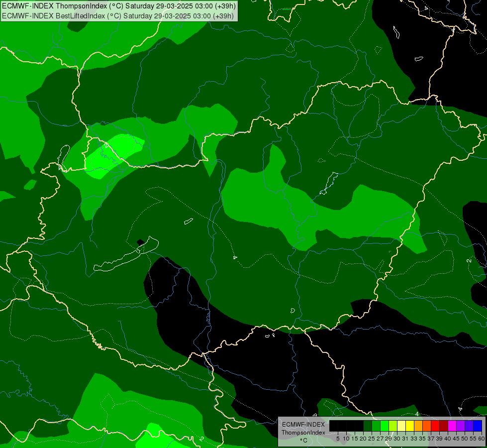
Task: Select the bright green 27-29 legend swatch
Action: (x=385, y=426)
